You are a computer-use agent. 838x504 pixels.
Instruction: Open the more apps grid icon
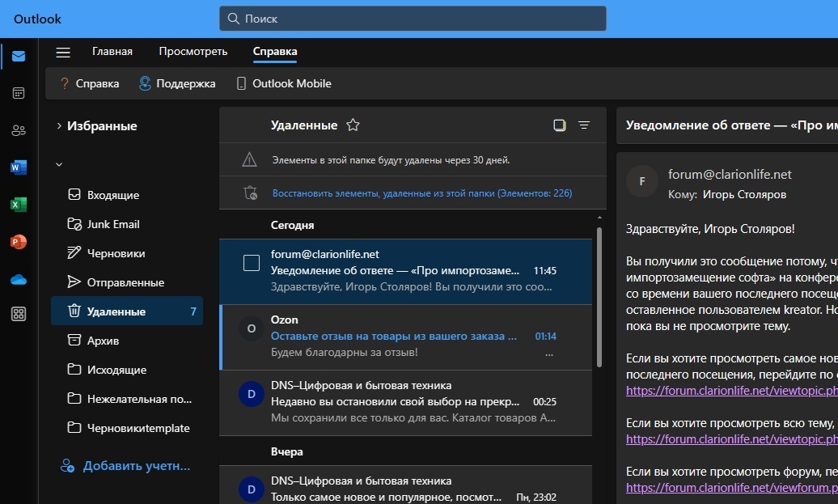(x=19, y=315)
